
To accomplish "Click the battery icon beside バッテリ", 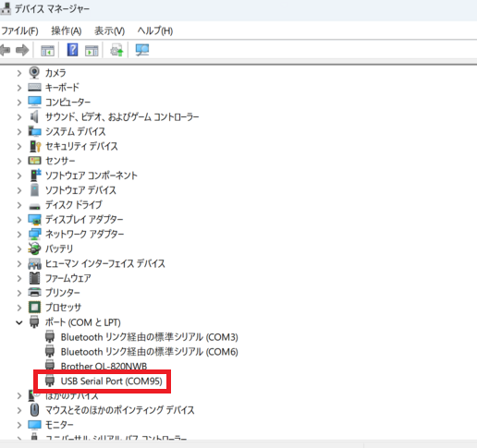I will [x=34, y=248].
